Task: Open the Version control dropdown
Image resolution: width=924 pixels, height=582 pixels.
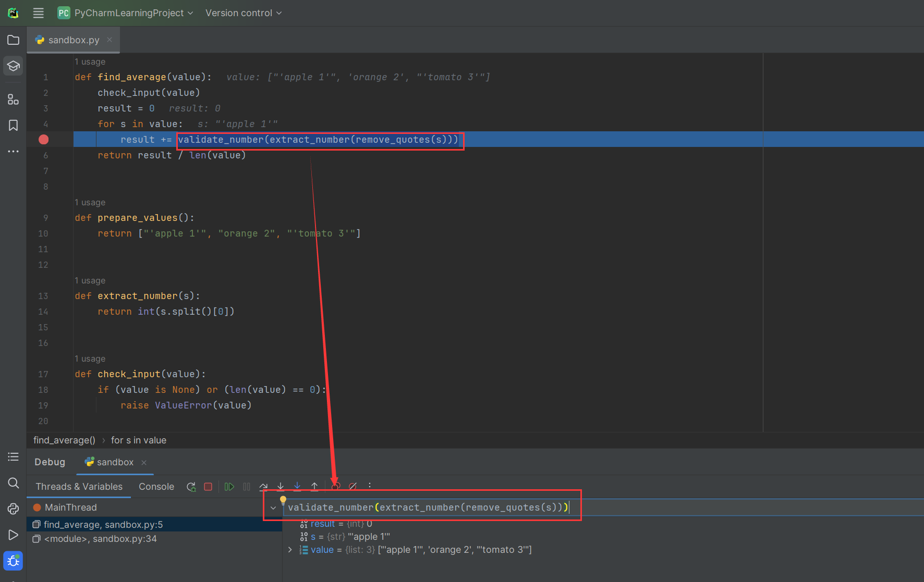Action: coord(243,13)
